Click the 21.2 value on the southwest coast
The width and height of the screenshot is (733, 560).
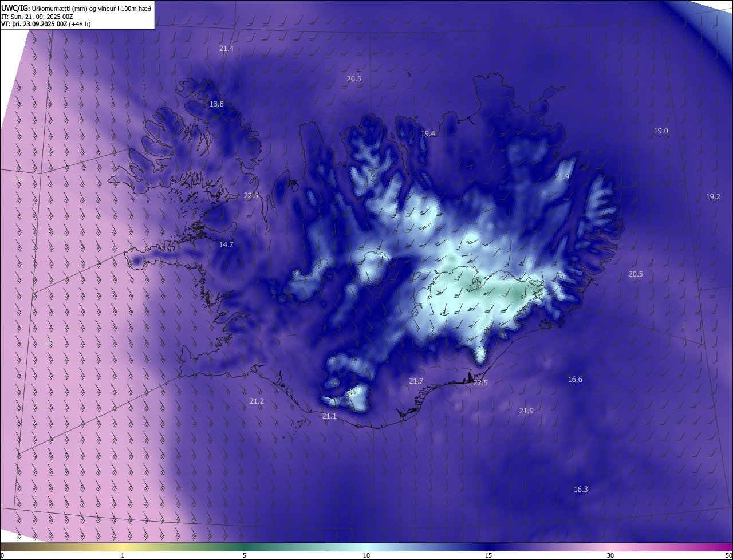point(257,401)
